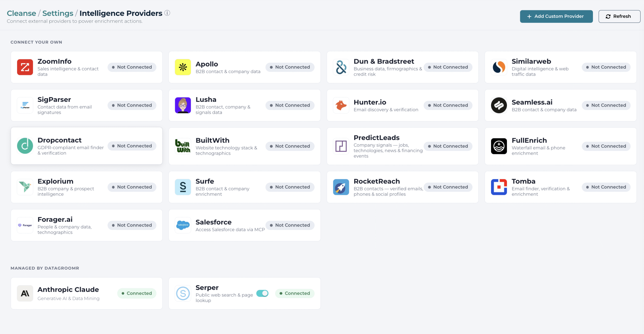The width and height of the screenshot is (644, 334).
Task: Click the Add Custom Provider button
Action: point(556,16)
